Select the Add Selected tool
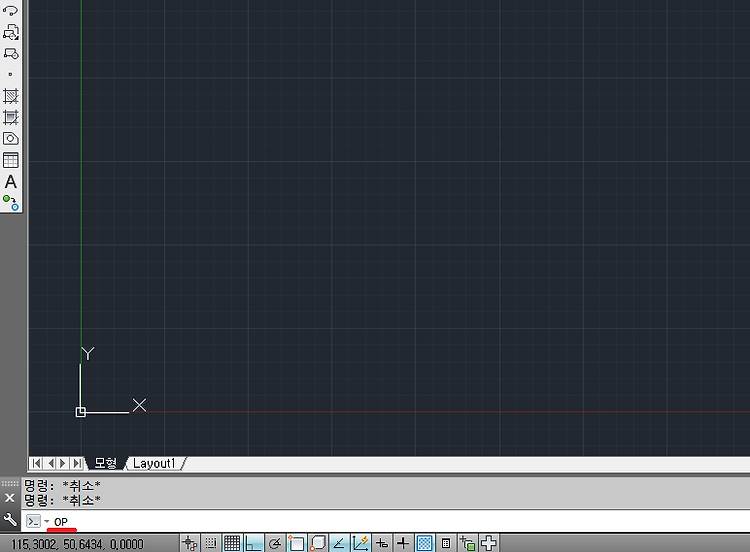Screen dimensions: 750x552 tap(11, 203)
